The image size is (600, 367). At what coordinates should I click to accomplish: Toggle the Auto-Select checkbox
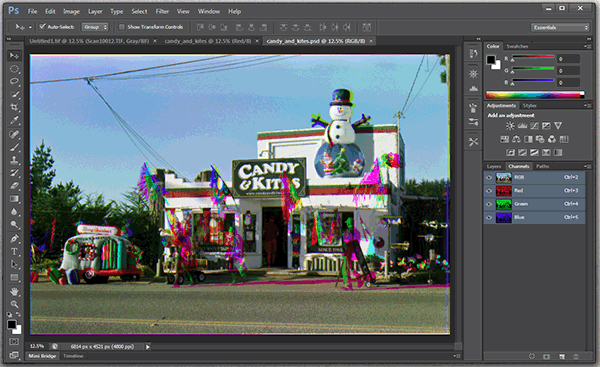[x=42, y=27]
